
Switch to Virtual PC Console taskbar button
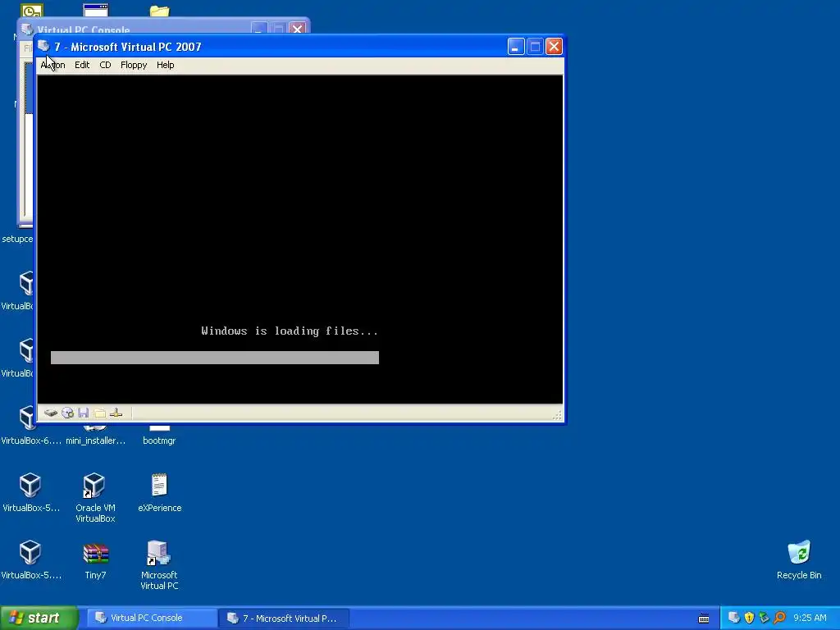(152, 619)
